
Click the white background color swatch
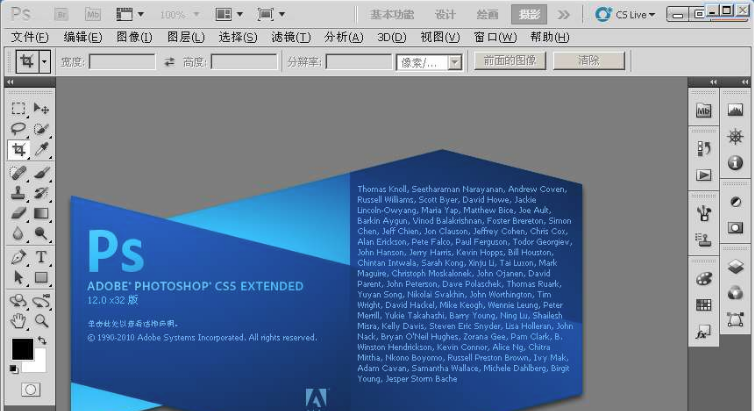tap(39, 365)
